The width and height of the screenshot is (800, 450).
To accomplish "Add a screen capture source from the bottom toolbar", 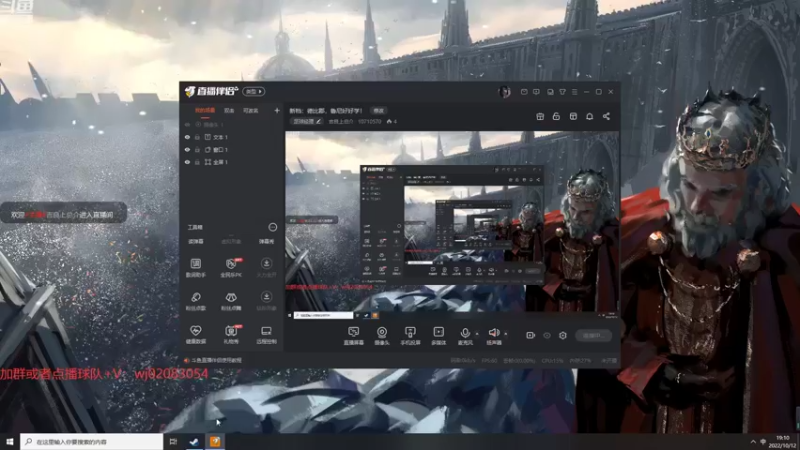I will (x=354, y=336).
